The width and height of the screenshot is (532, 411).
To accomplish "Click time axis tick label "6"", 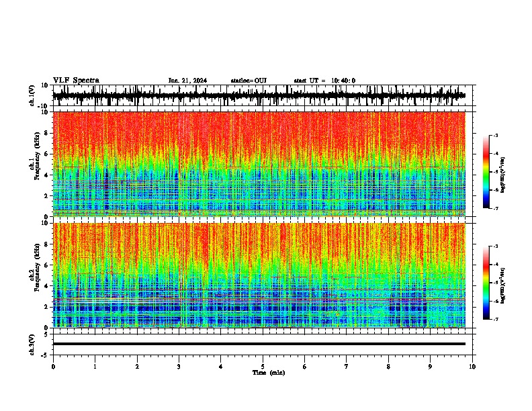I will 305,367.
